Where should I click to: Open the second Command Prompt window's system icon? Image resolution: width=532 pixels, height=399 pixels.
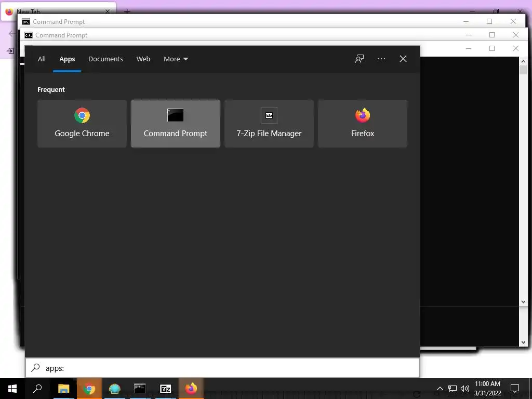(29, 35)
